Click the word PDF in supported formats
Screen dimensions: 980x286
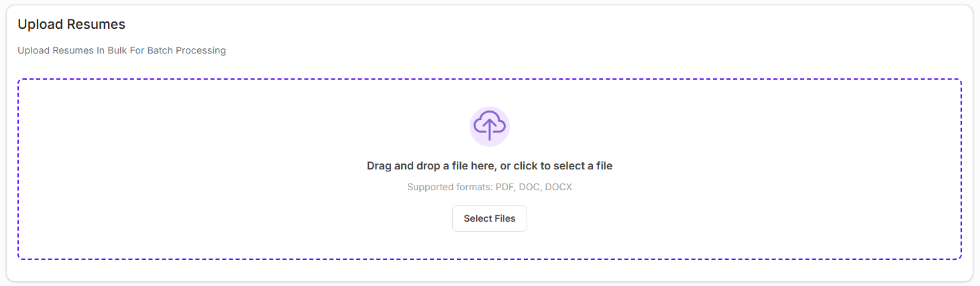tap(505, 187)
